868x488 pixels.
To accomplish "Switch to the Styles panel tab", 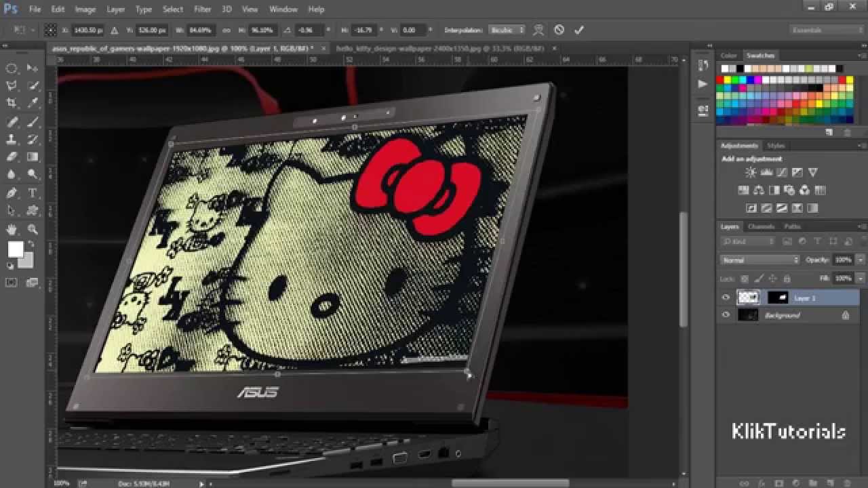I will point(776,146).
